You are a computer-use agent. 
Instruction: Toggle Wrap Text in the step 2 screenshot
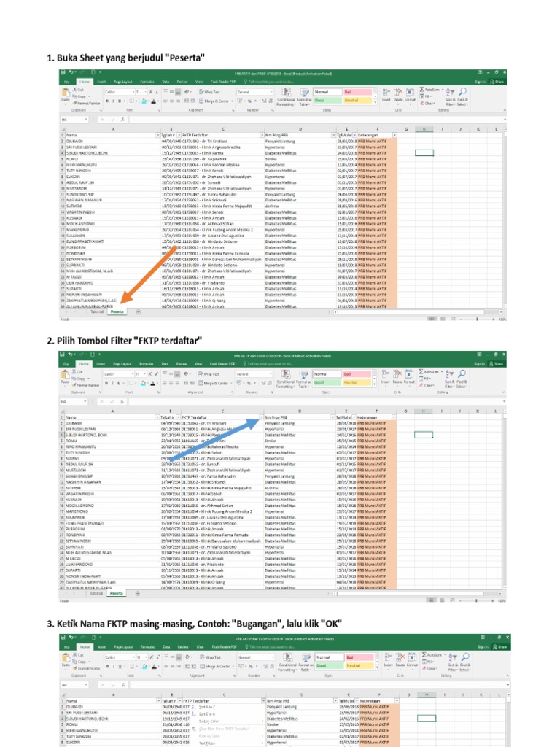tap(209, 373)
